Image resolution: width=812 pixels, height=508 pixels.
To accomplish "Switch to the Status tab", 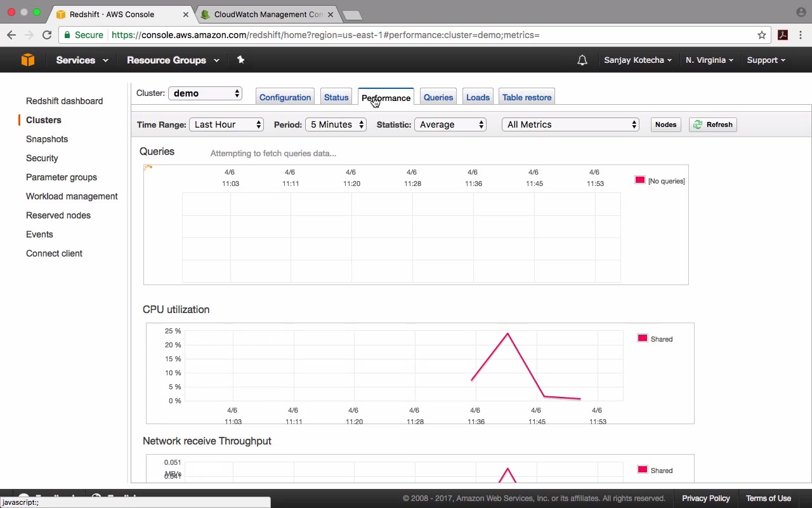I will point(336,97).
